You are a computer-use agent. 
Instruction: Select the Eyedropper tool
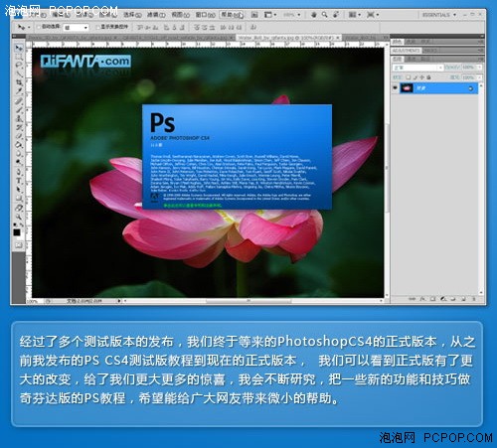click(19, 90)
